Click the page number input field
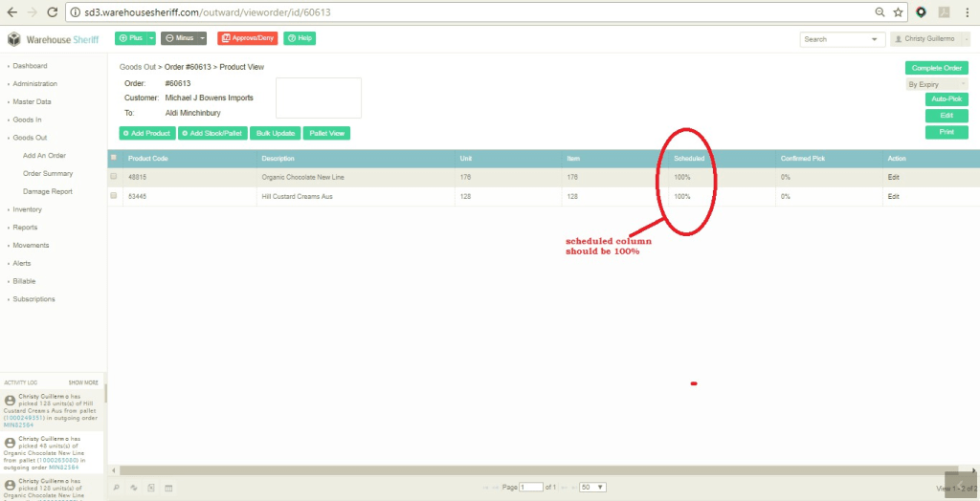Screen dimensions: 980x501 531,488
